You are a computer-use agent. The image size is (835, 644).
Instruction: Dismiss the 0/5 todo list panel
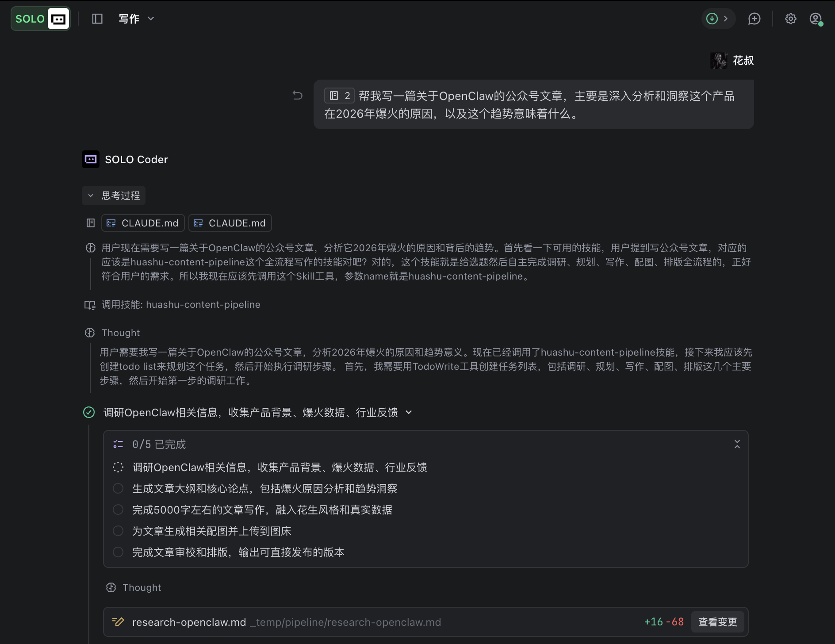[x=737, y=444]
